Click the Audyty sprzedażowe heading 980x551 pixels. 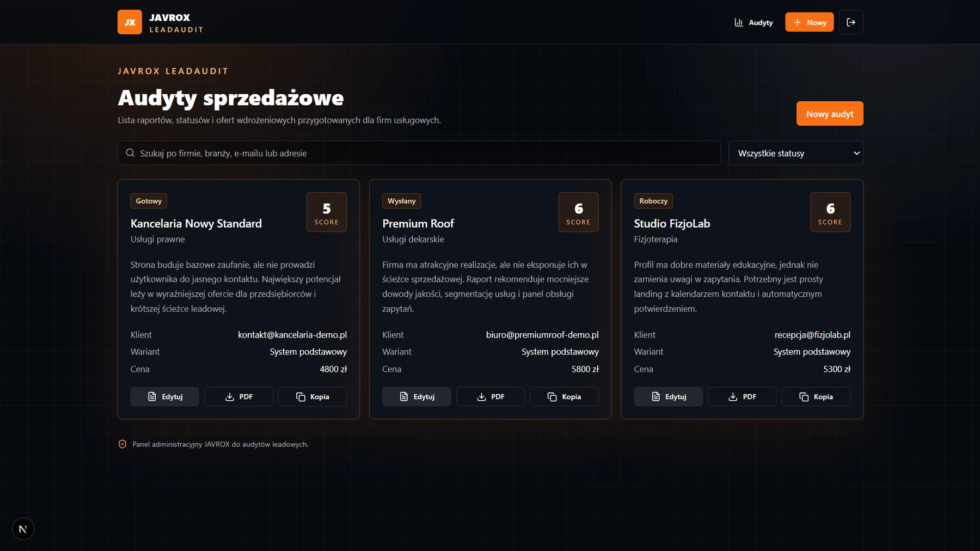point(231,98)
